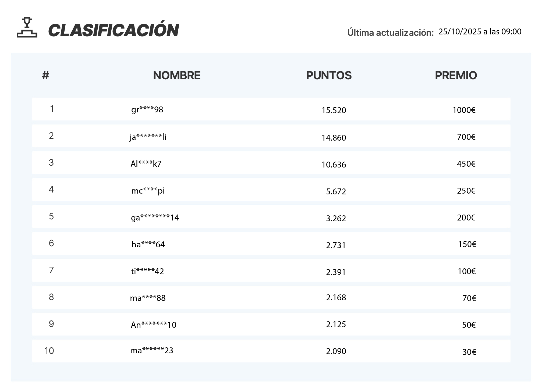Click the 15.520 points score
This screenshot has width=542, height=392.
334,110
